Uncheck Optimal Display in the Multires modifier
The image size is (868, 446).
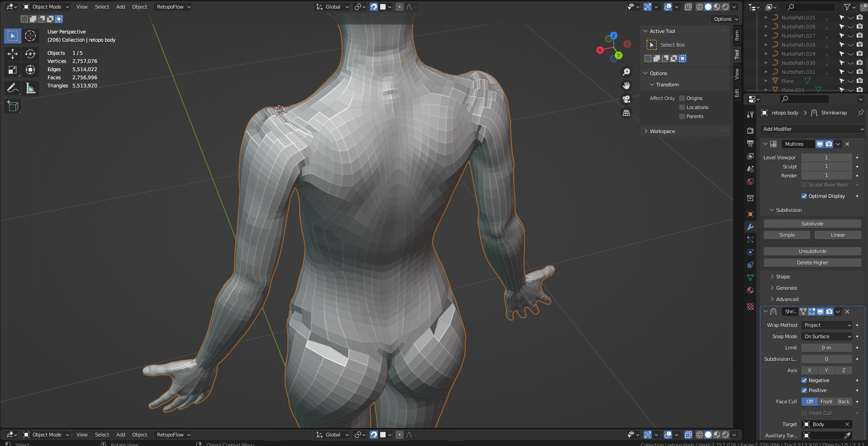pyautogui.click(x=804, y=196)
